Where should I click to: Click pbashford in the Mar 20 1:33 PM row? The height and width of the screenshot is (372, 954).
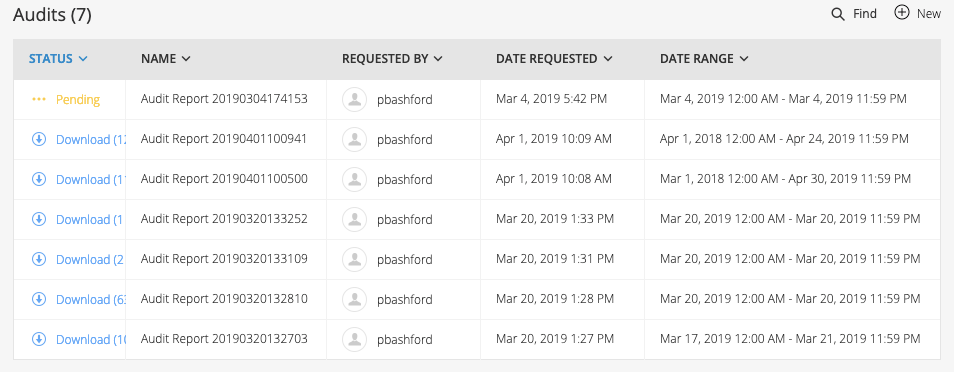(405, 219)
